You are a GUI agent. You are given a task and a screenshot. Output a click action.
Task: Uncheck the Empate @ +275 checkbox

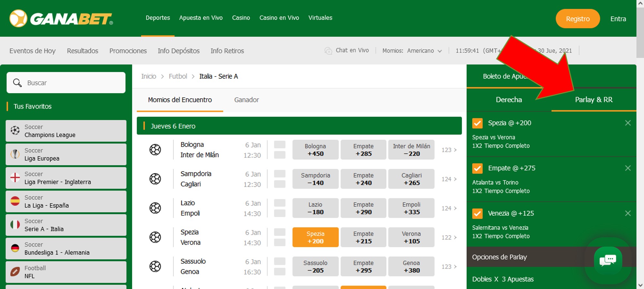[x=477, y=168]
